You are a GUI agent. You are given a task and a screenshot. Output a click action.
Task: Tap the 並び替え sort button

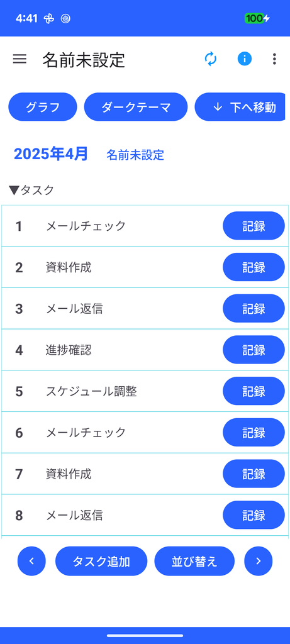[194, 561]
